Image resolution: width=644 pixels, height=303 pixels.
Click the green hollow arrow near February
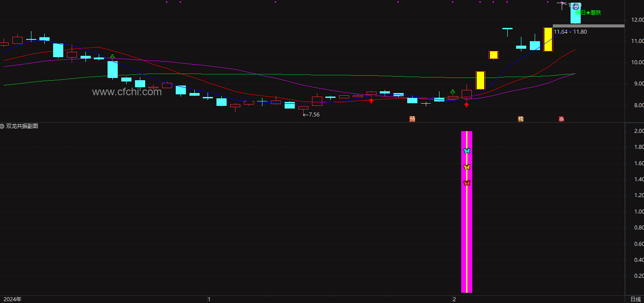(x=453, y=92)
